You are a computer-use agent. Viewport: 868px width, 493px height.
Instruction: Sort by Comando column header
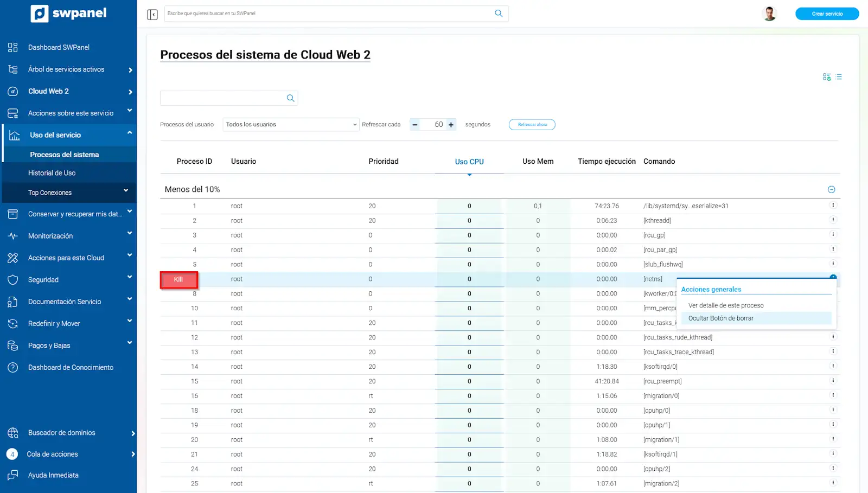point(659,162)
